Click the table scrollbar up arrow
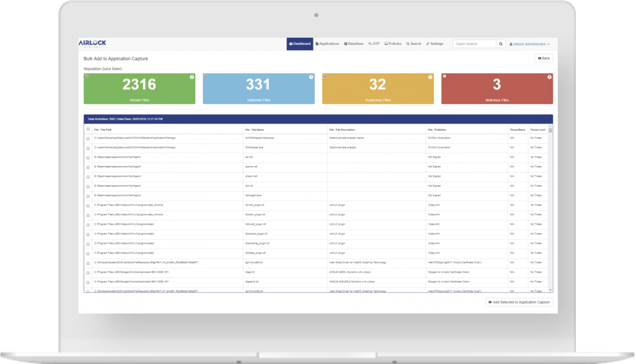 [550, 126]
